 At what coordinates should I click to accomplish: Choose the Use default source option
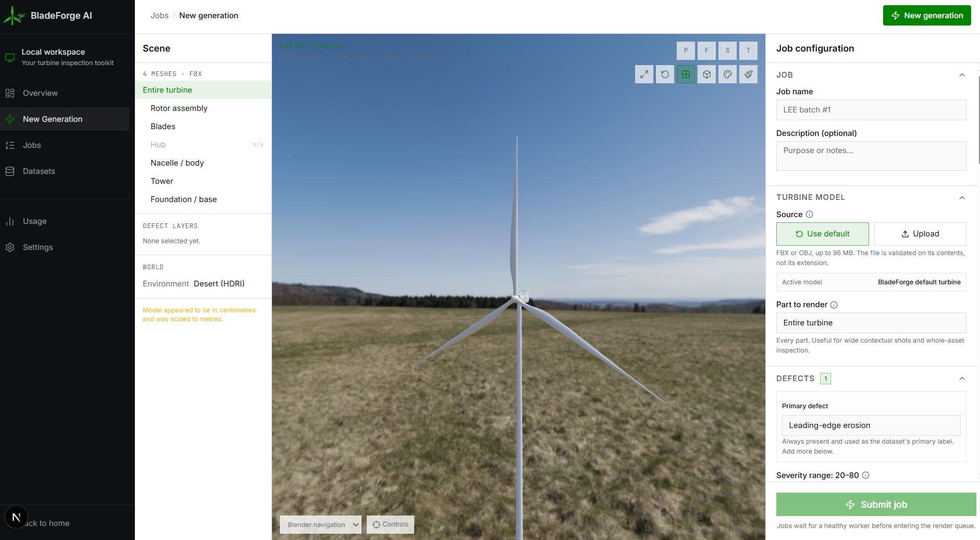(x=822, y=234)
